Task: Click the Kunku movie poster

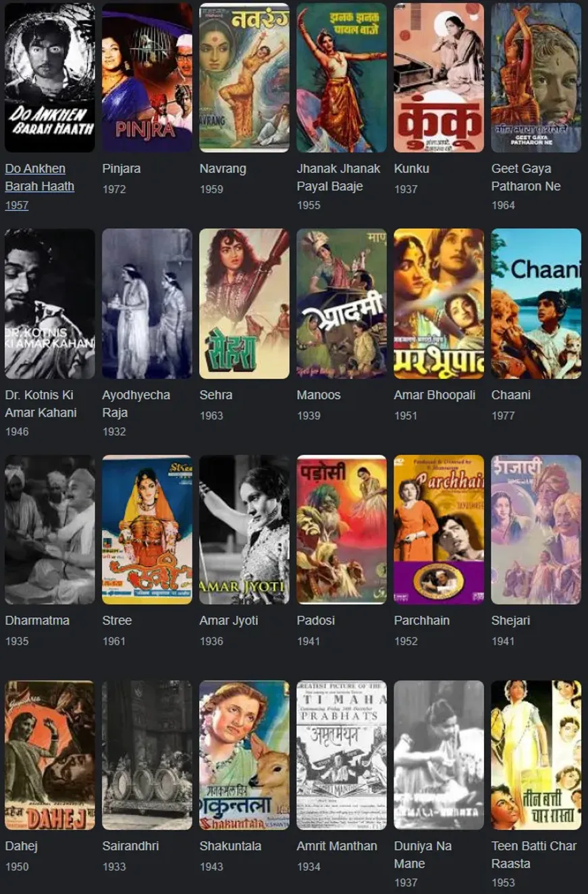Action: (x=439, y=78)
